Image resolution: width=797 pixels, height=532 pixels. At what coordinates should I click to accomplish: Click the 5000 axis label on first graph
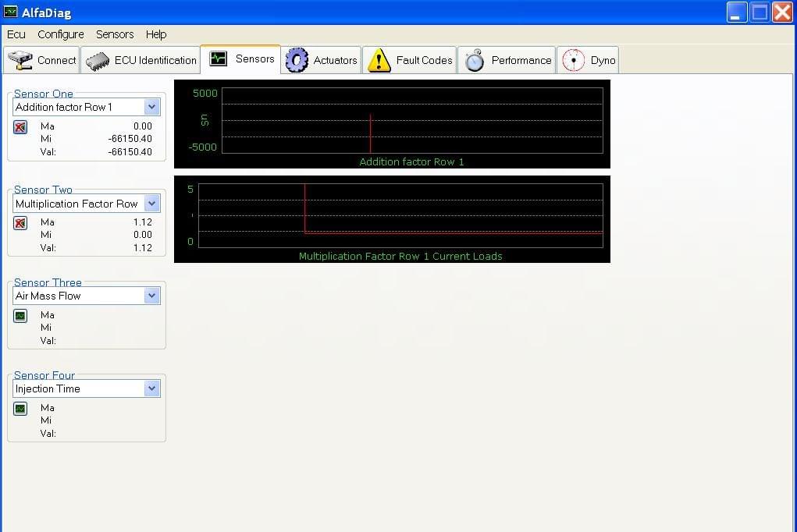pos(205,94)
